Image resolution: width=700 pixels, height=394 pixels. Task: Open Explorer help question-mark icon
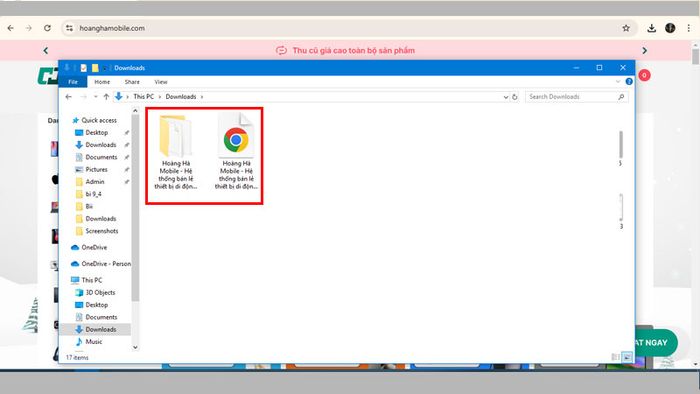pos(629,82)
